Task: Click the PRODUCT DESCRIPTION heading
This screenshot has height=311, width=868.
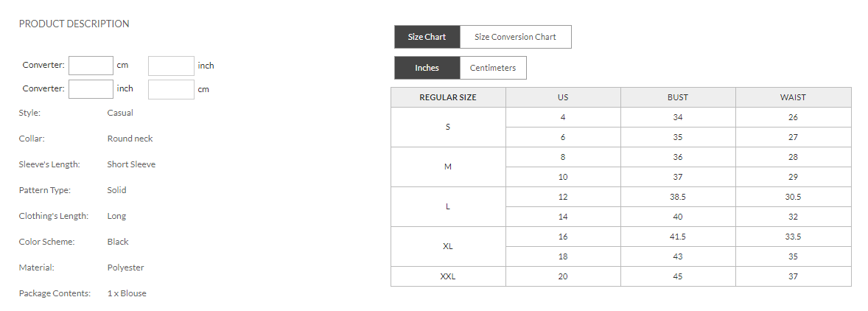Action: pyautogui.click(x=74, y=24)
